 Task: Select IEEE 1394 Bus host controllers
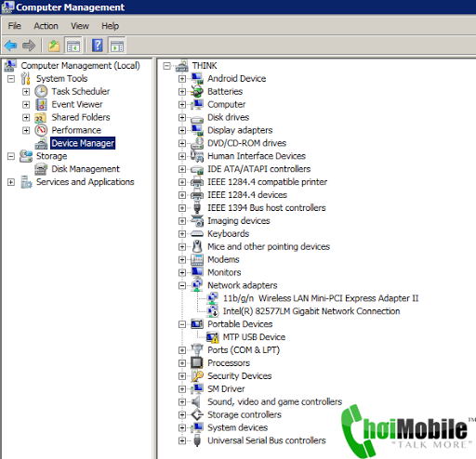(267, 208)
